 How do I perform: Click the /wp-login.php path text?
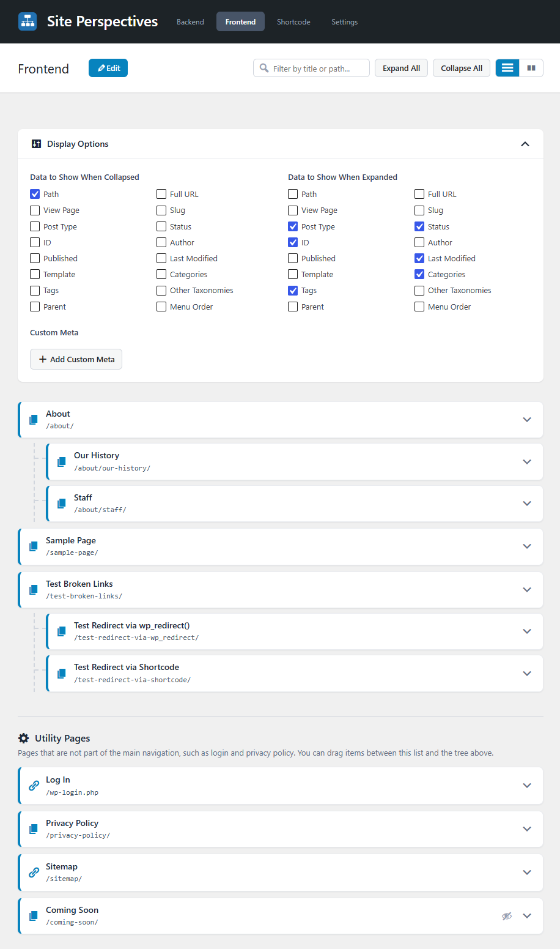coord(72,792)
